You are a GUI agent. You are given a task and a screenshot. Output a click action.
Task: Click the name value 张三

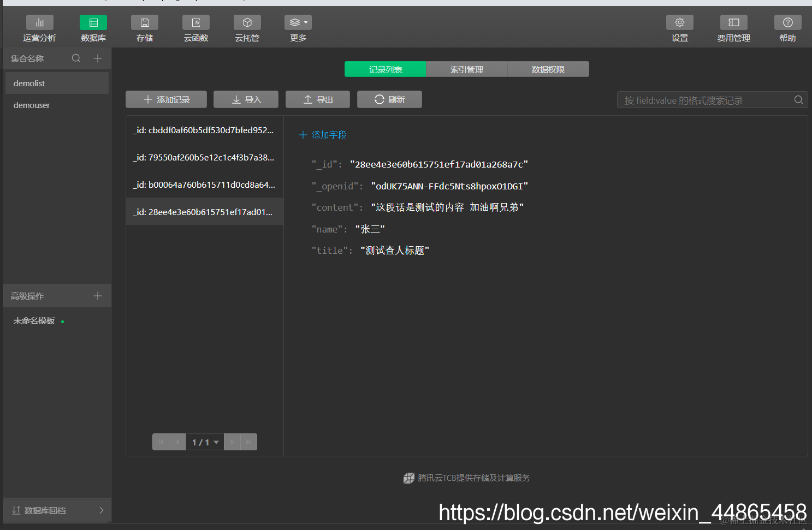(x=370, y=229)
